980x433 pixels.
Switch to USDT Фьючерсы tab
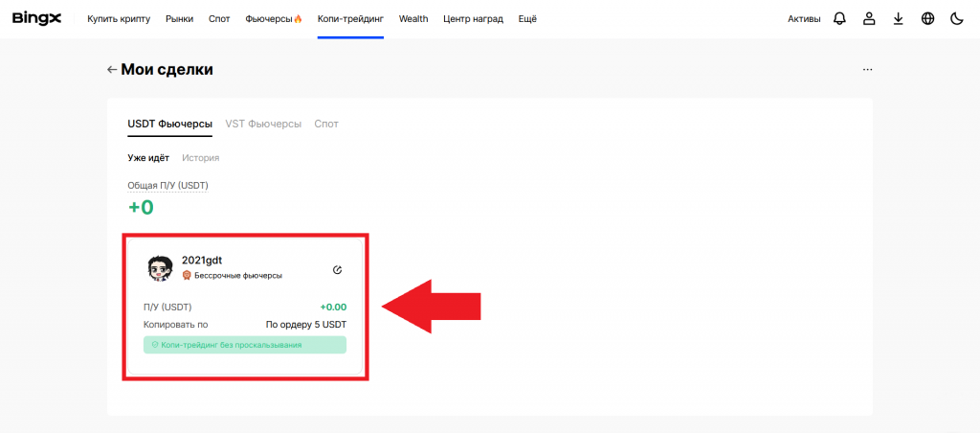[x=170, y=124]
